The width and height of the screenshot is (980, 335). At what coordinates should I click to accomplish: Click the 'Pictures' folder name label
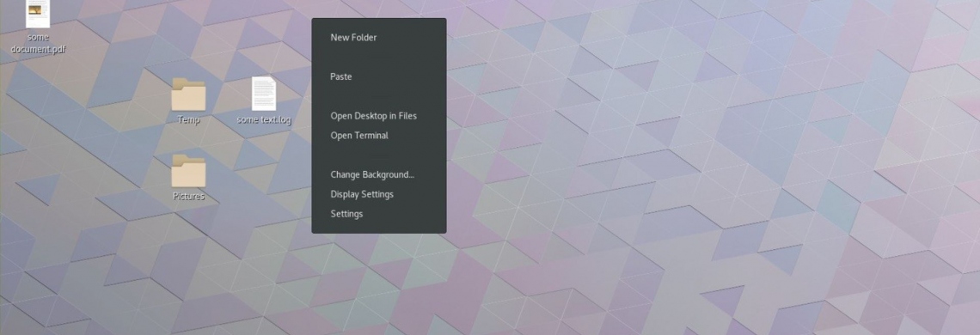tap(188, 196)
